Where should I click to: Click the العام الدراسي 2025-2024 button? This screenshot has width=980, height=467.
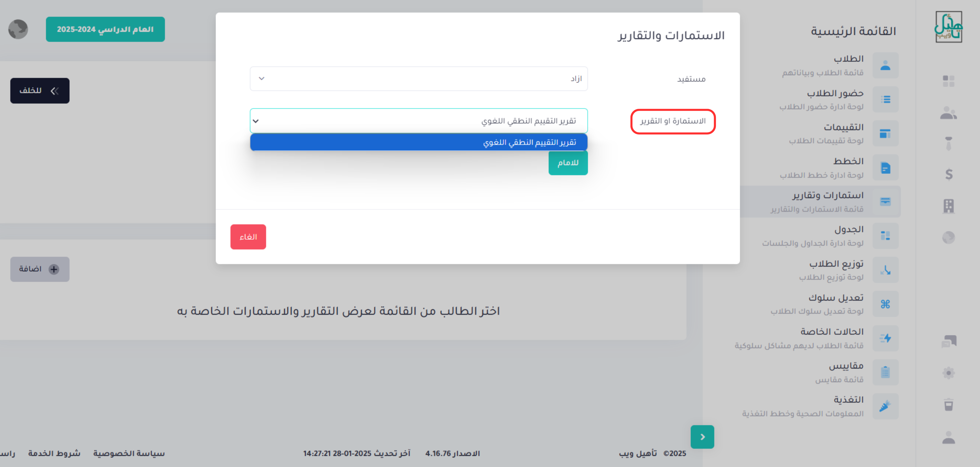coord(105,29)
